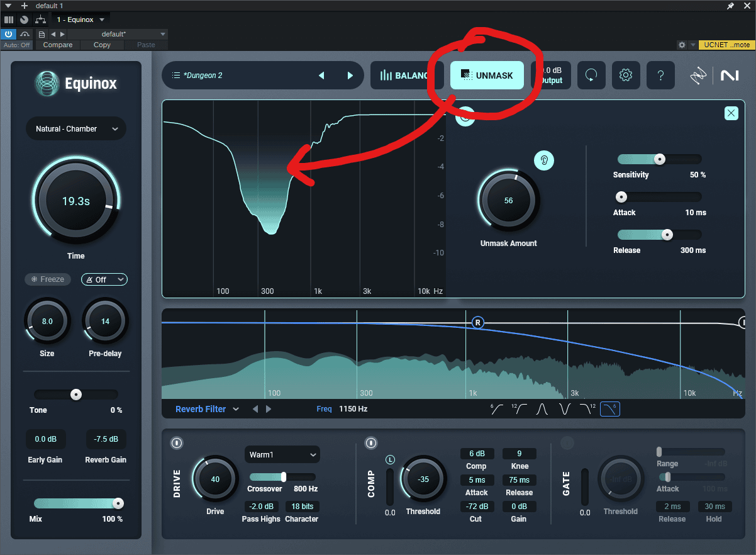Select the R filter node on the EQ curve
Viewport: 756px width, 555px height.
tap(477, 323)
